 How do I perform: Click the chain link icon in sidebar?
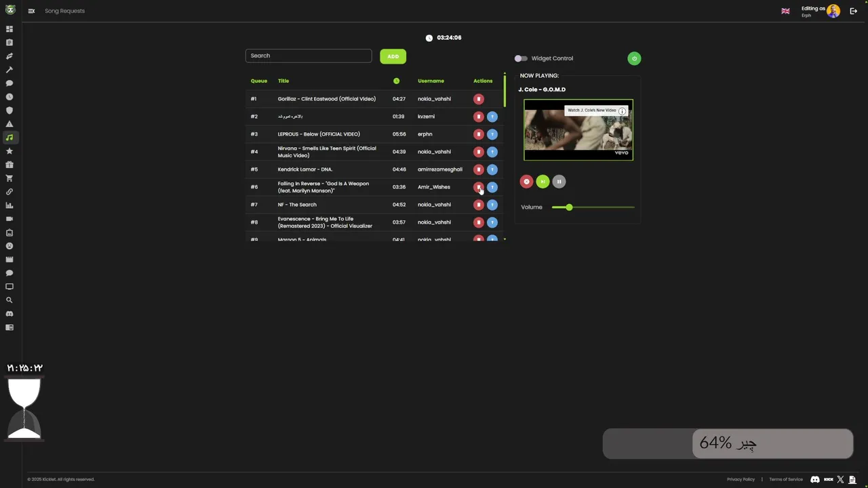(x=9, y=192)
